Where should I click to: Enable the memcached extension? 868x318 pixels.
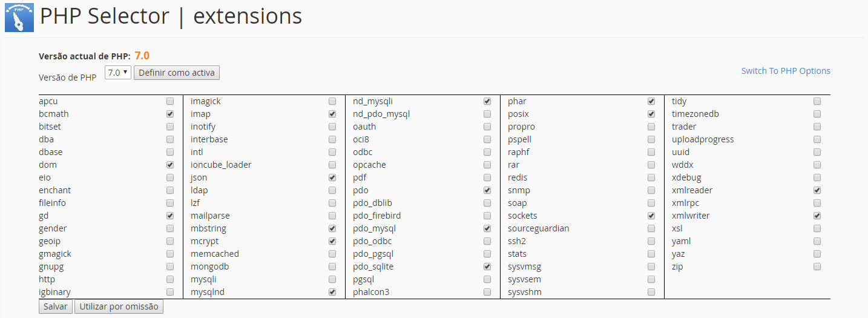click(332, 254)
